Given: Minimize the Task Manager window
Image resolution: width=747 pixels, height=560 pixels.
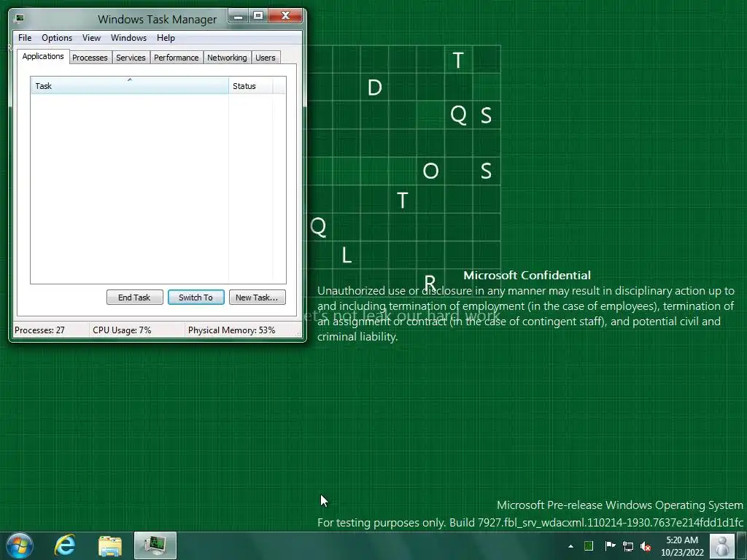Looking at the screenshot, I should pyautogui.click(x=239, y=16).
